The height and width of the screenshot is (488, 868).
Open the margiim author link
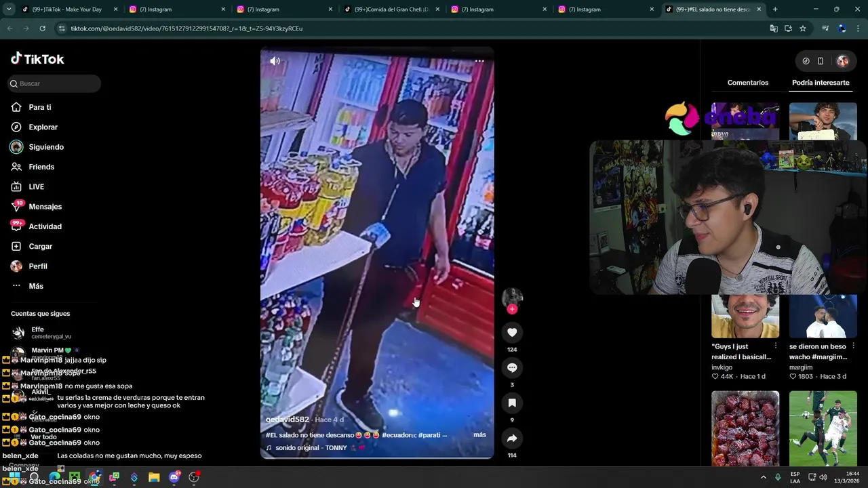click(801, 367)
